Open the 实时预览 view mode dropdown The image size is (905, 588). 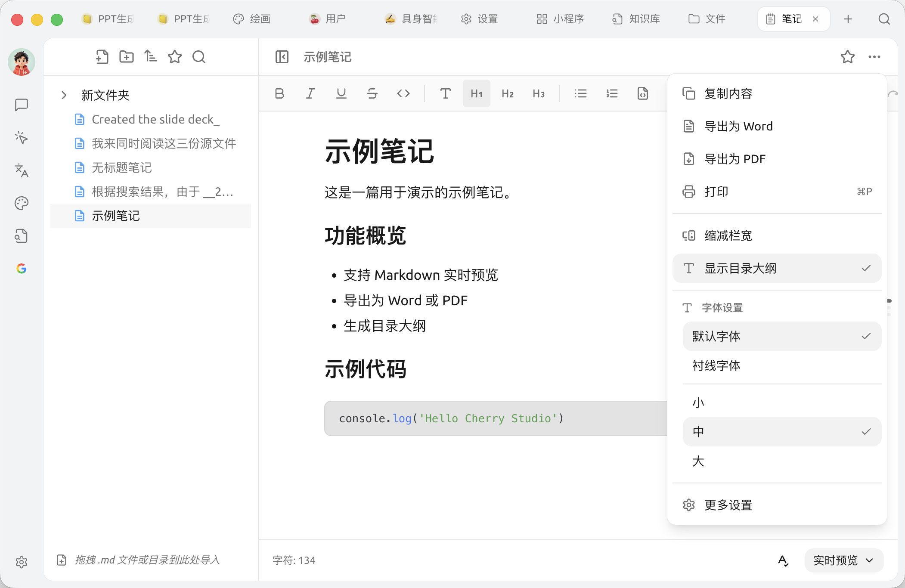[x=844, y=560]
